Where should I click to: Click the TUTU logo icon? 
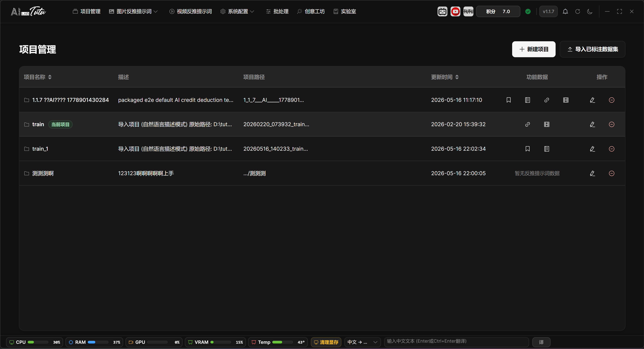coord(468,12)
